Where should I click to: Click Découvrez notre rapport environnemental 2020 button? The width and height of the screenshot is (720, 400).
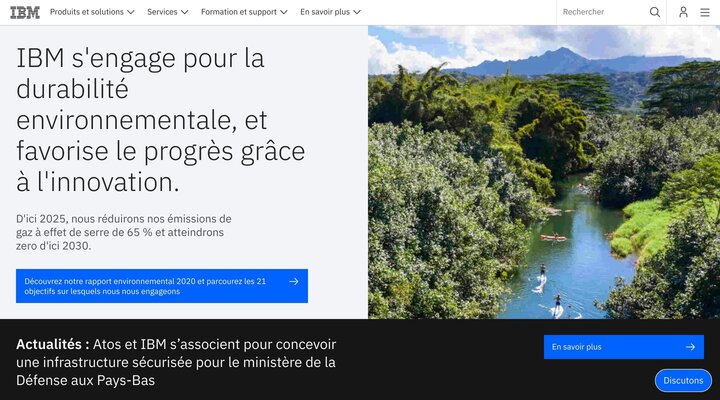point(162,286)
